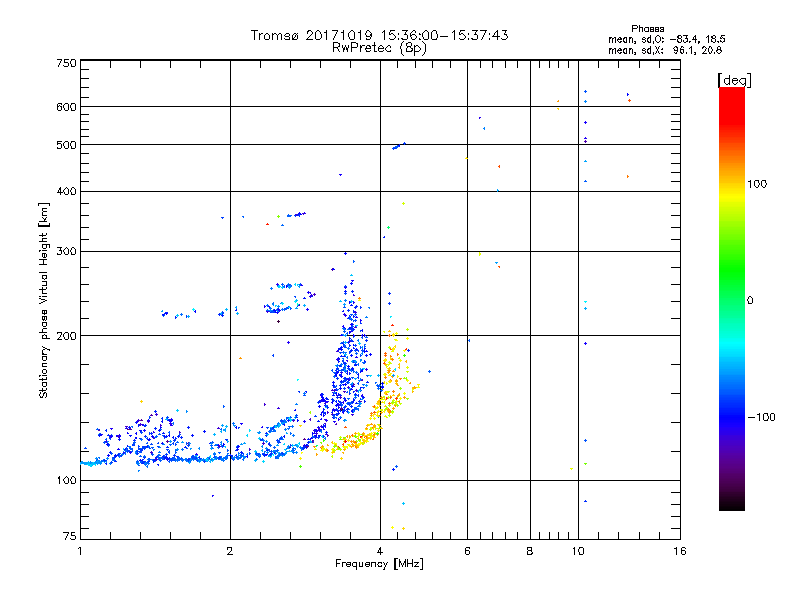This screenshot has height=600, width=800.
Task: Click the y-axis "300" tick label
Action: tap(66, 251)
